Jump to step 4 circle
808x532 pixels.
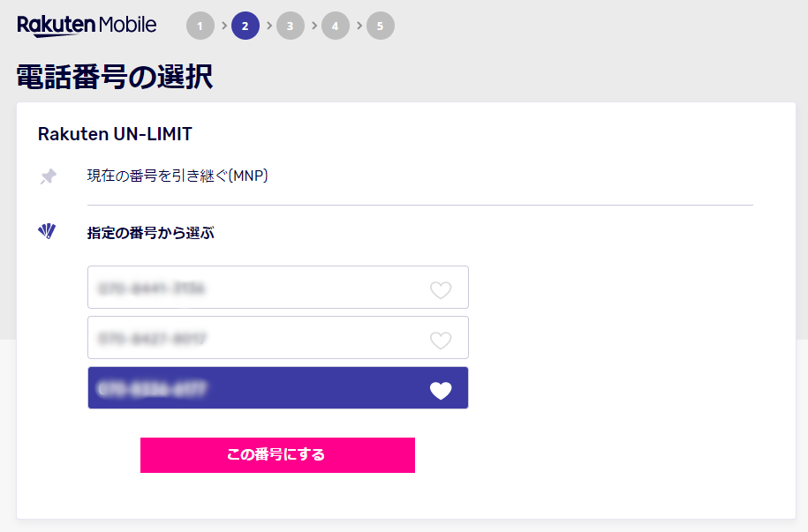336,26
